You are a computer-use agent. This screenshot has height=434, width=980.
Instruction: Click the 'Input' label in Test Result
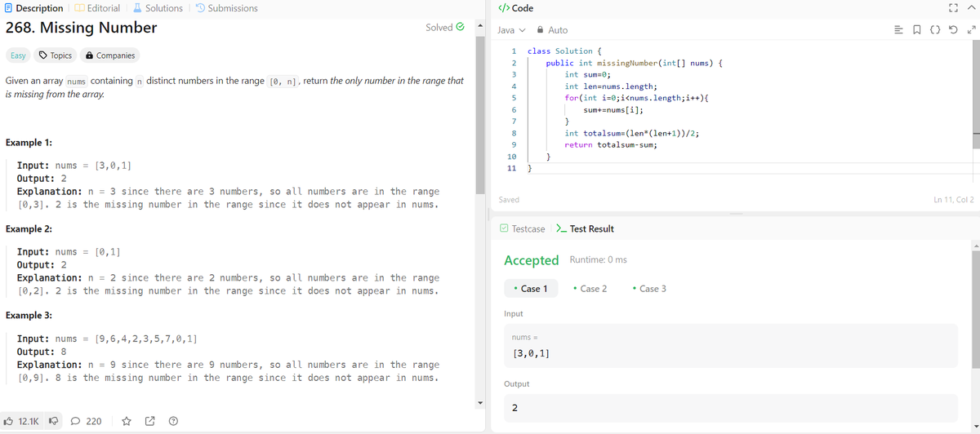[514, 314]
